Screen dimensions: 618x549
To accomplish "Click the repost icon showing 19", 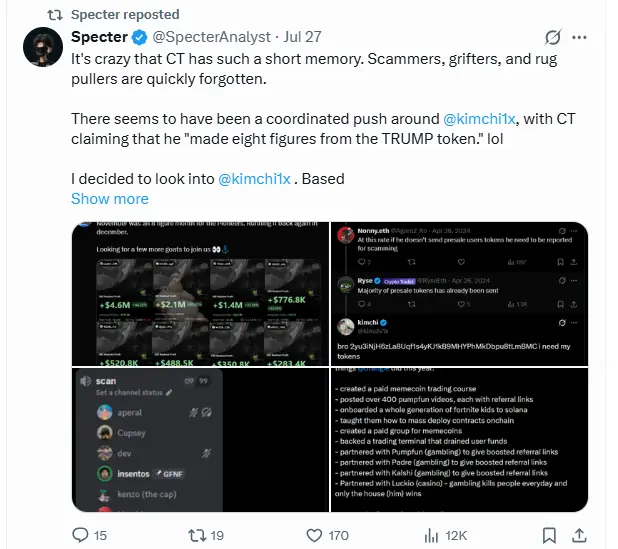I will click(x=197, y=535).
